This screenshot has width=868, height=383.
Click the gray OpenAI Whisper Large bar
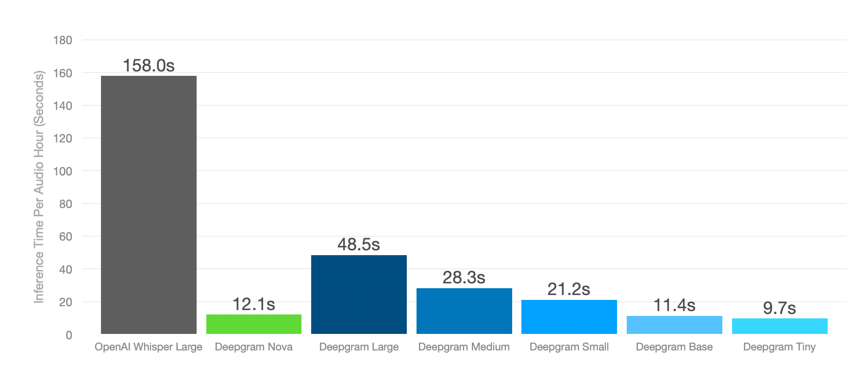(x=149, y=205)
